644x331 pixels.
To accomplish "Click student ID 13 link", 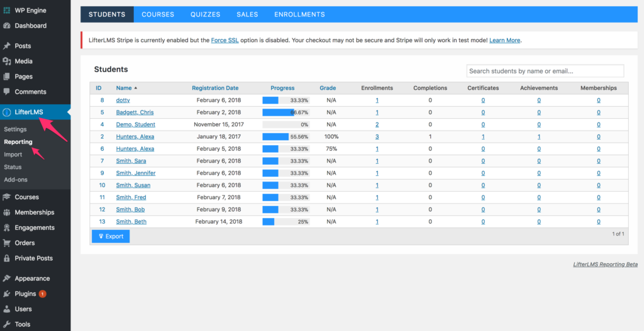I will tap(103, 222).
